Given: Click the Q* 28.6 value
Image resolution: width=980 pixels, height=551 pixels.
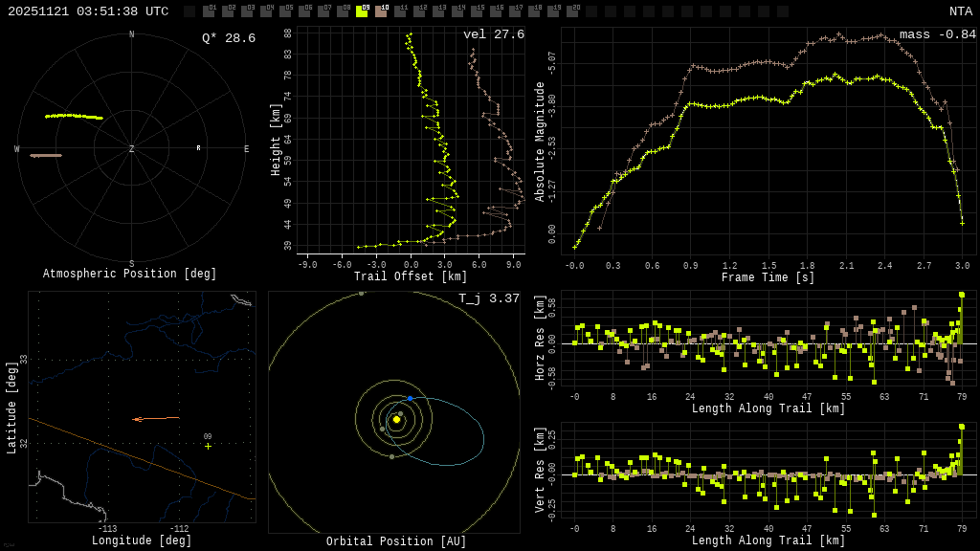Looking at the screenshot, I should click(x=228, y=38).
